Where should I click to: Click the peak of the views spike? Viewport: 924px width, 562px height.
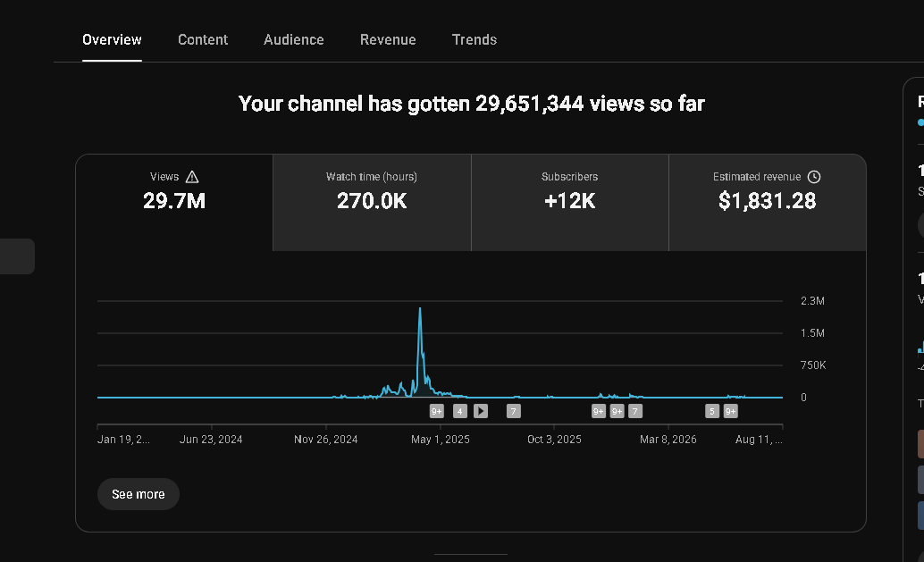point(420,308)
